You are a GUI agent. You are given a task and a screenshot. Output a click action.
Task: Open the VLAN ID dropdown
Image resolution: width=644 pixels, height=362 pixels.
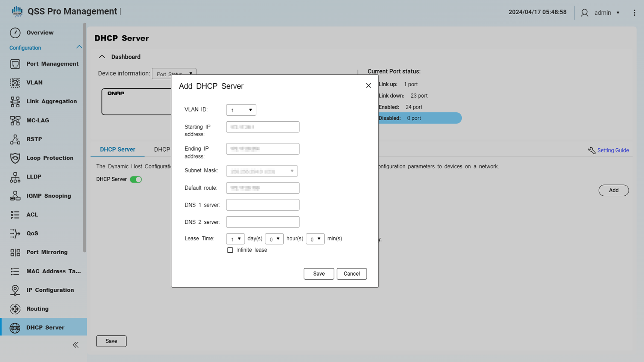coord(241,110)
